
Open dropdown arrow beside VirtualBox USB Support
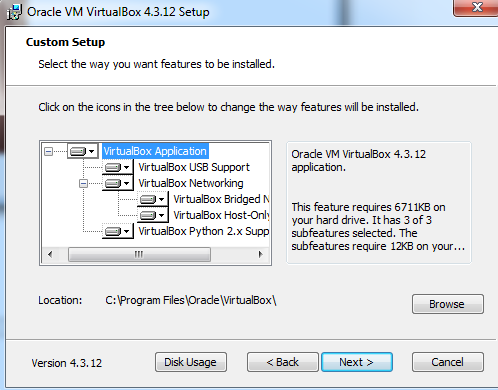(x=127, y=167)
